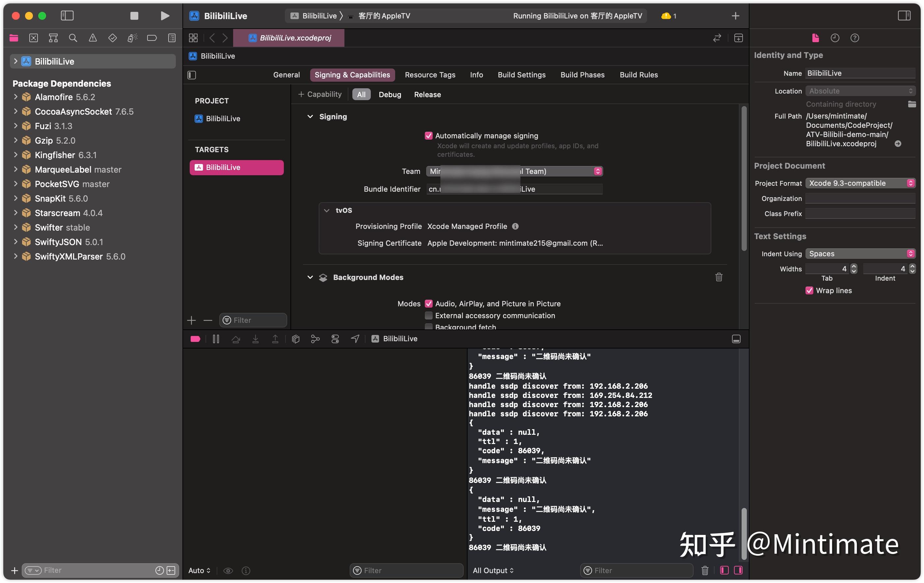The width and height of the screenshot is (924, 583).
Task: Open the Memory Graph Debugger icon
Action: [315, 339]
